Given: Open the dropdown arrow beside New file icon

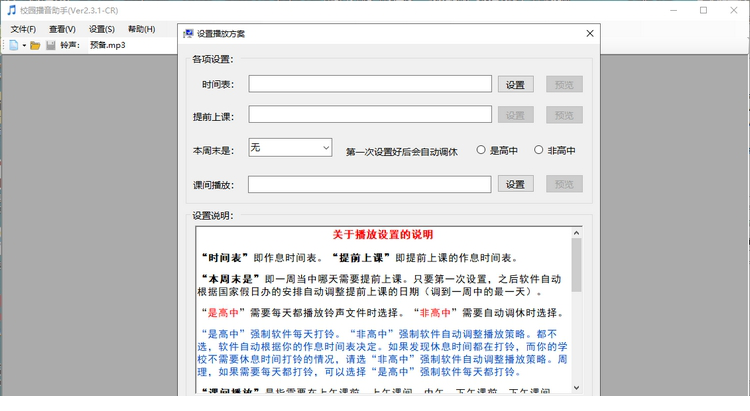Looking at the screenshot, I should pyautogui.click(x=23, y=45).
